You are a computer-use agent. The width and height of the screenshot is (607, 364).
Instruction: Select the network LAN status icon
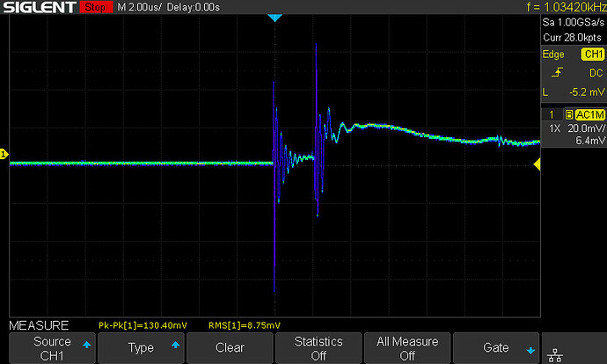pyautogui.click(x=555, y=355)
